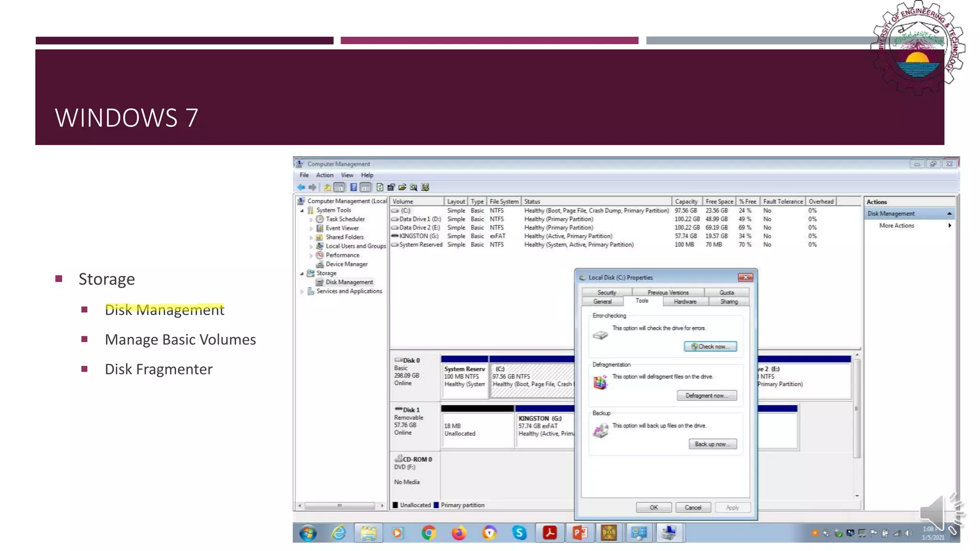Click the Up one level folder icon
The image size is (980, 551).
pyautogui.click(x=327, y=187)
